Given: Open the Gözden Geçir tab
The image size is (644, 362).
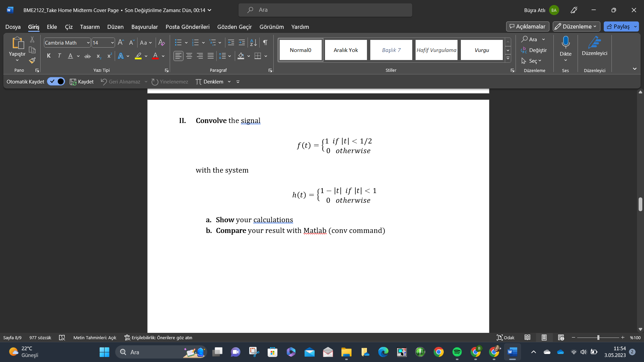Looking at the screenshot, I should [x=234, y=27].
